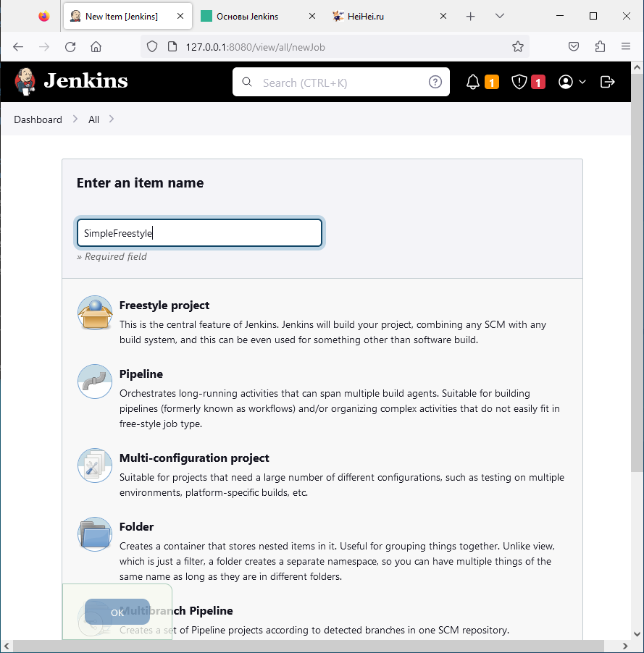Close the Основы Jenkins tab
This screenshot has width=644, height=653.
click(311, 16)
